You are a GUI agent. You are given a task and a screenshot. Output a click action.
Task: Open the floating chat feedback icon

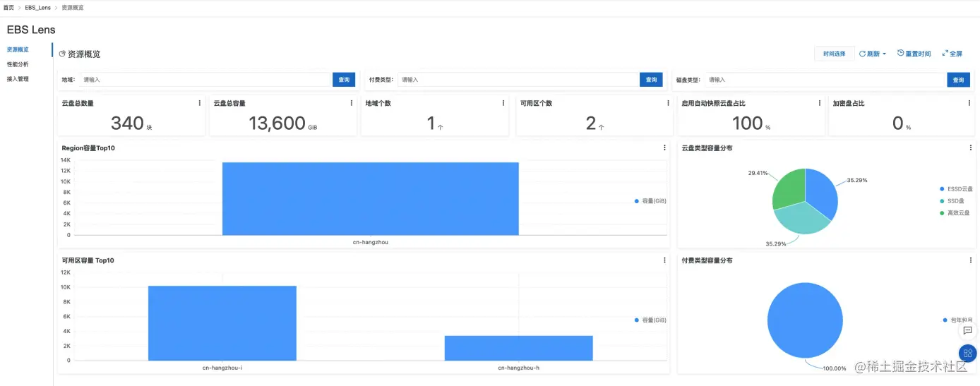pos(968,330)
